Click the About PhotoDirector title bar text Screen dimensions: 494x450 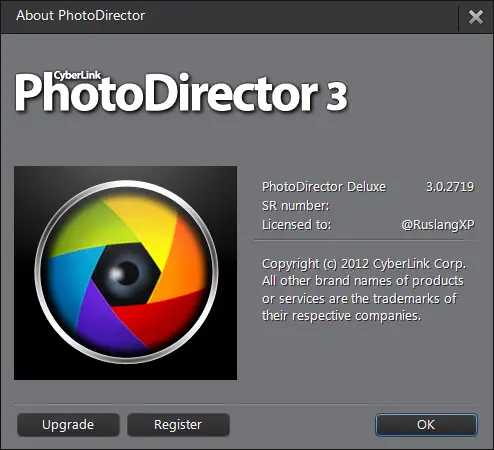[80, 15]
